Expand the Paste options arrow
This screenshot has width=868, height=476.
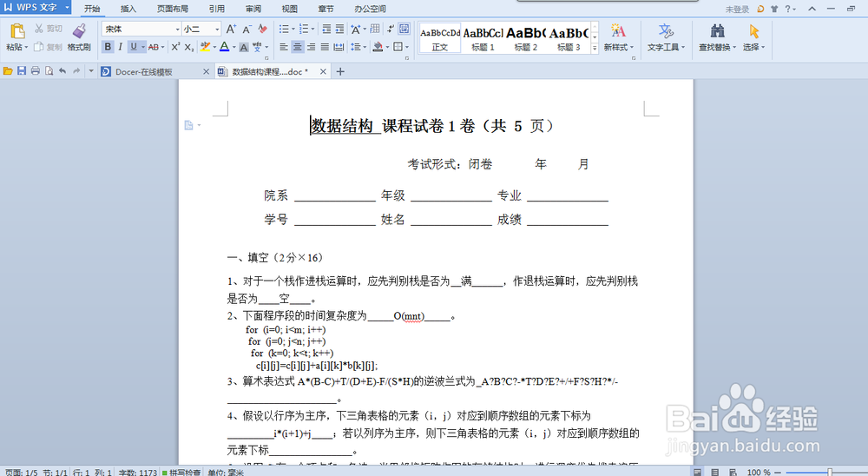(25, 48)
